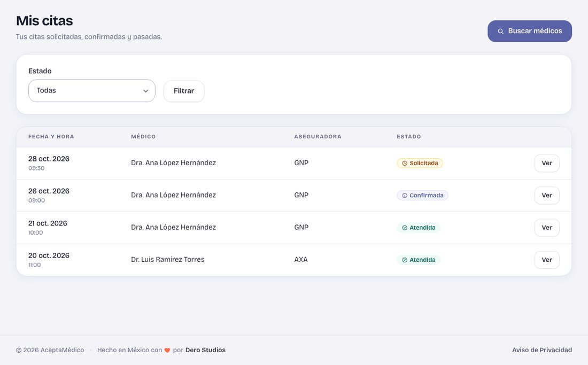This screenshot has height=365, width=588.
Task: View the 28 oct. 2026 appointment
Action: 547,163
